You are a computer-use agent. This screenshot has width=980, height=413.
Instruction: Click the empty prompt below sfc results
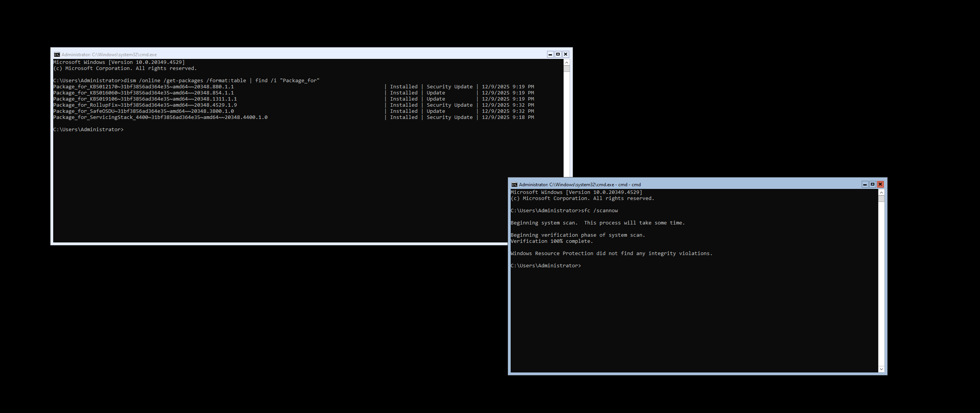546,266
